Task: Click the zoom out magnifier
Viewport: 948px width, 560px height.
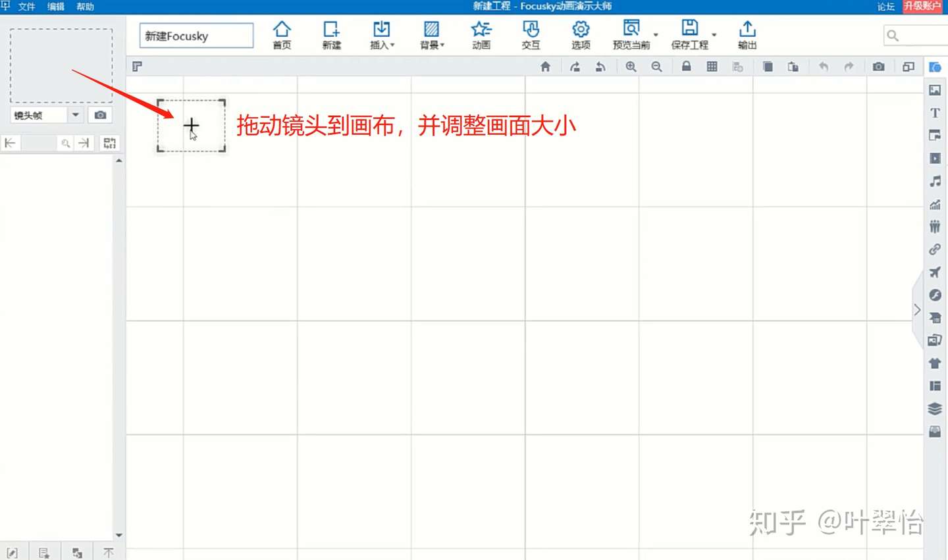Action: click(x=656, y=66)
